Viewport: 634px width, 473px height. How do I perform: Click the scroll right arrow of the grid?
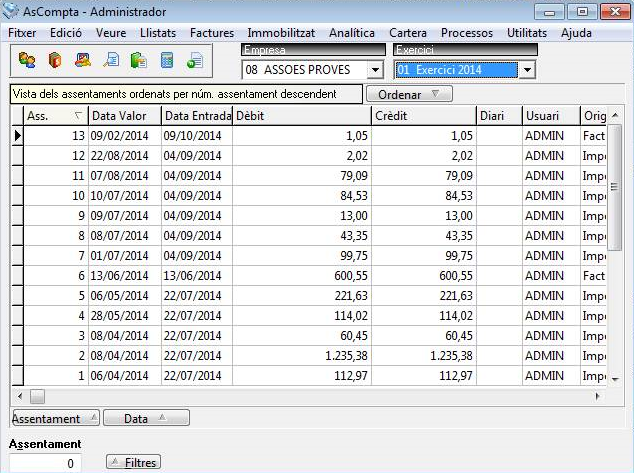(598, 396)
